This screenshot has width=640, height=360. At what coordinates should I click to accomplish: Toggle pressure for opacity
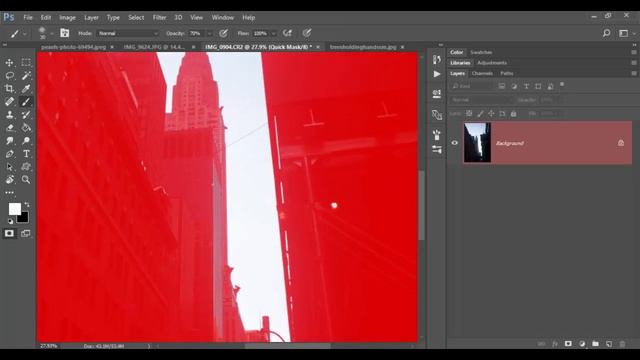[x=223, y=33]
